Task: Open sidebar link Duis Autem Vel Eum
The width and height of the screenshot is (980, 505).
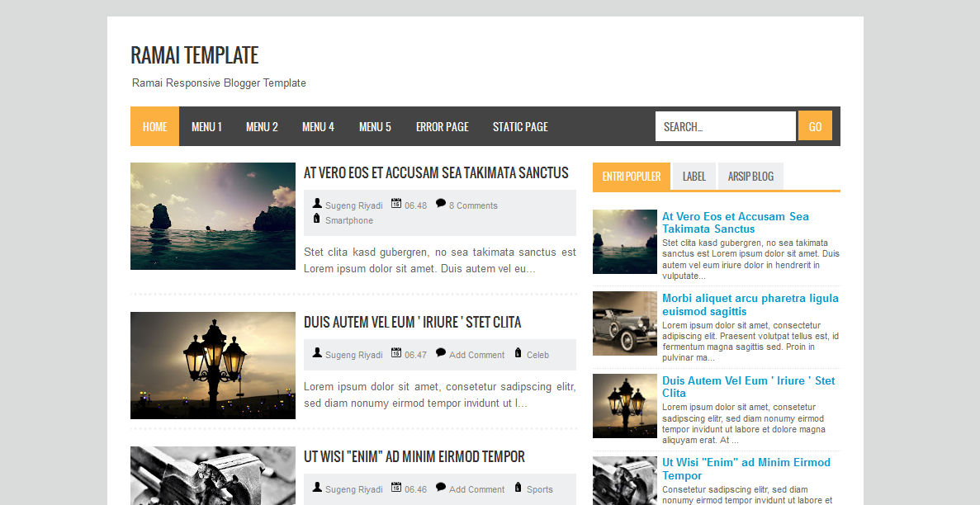Action: (748, 387)
